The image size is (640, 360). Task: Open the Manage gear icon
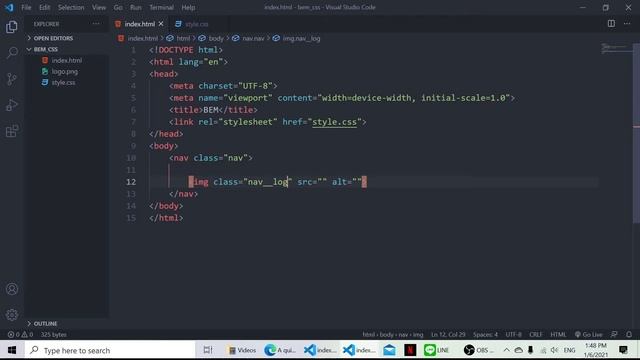pyautogui.click(x=12, y=315)
